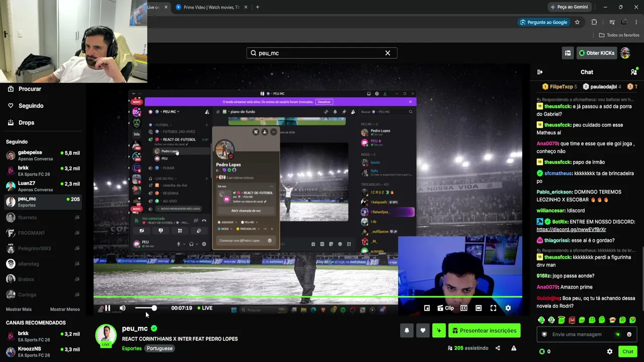Jump to the LIVE indicator in the player
This screenshot has width=644, height=362.
click(205, 308)
